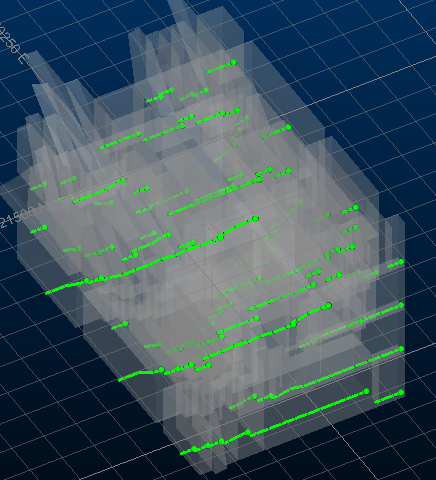436x480 pixels.
Task: Select the large collar node of the lower-right kinked trace
Action: (x=329, y=305)
